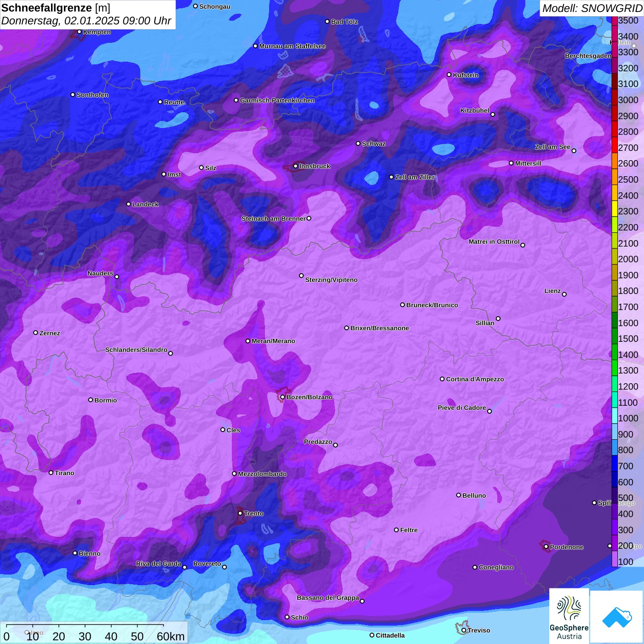The height and width of the screenshot is (644, 644).
Task: Click the Pieve di Cadore label
Action: tap(462, 408)
